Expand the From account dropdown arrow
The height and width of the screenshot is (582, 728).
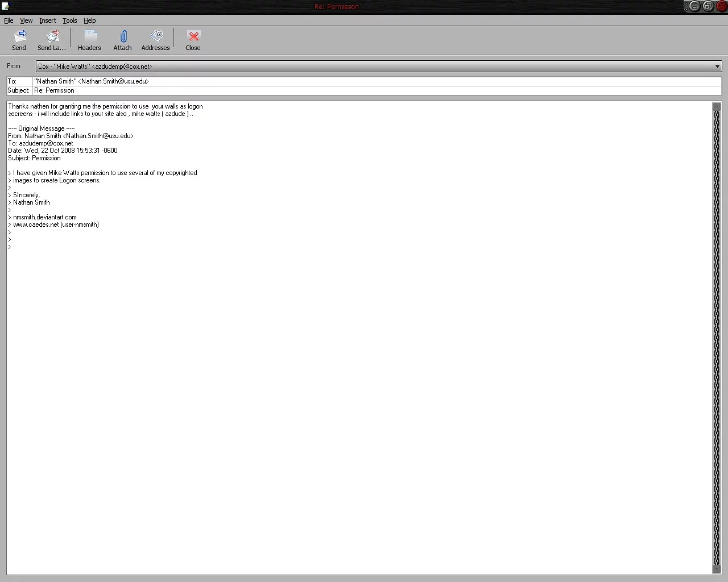pos(717,66)
